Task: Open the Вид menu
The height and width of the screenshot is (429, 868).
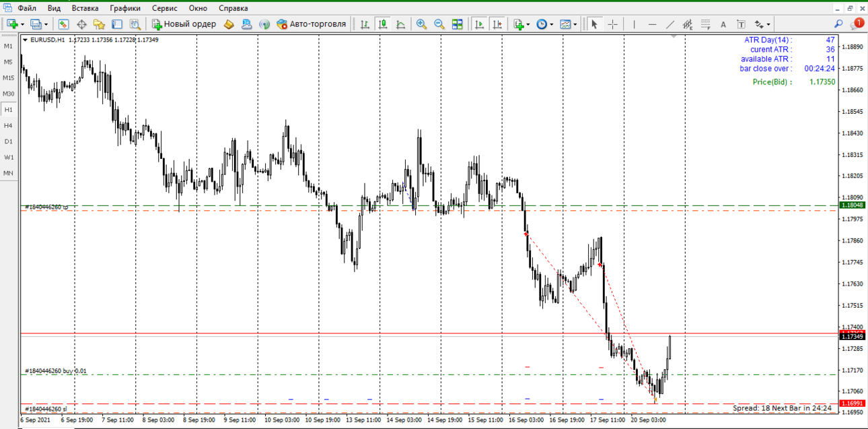Action: (x=54, y=8)
